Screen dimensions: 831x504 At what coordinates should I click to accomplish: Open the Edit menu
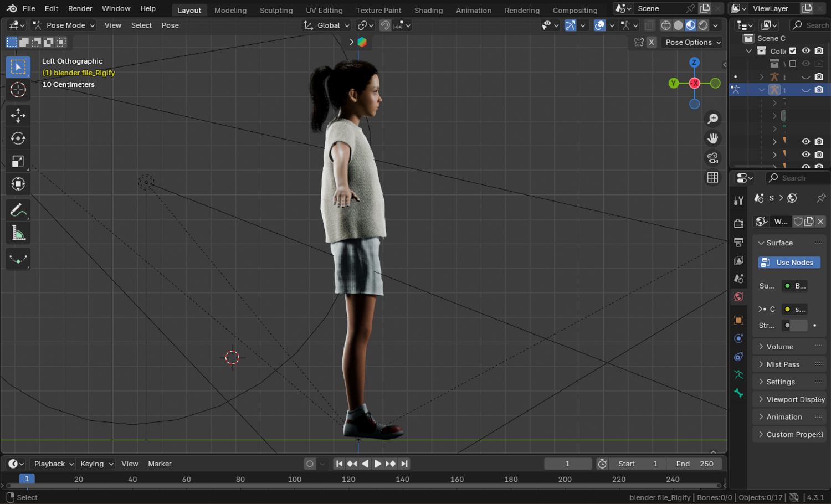pos(52,9)
